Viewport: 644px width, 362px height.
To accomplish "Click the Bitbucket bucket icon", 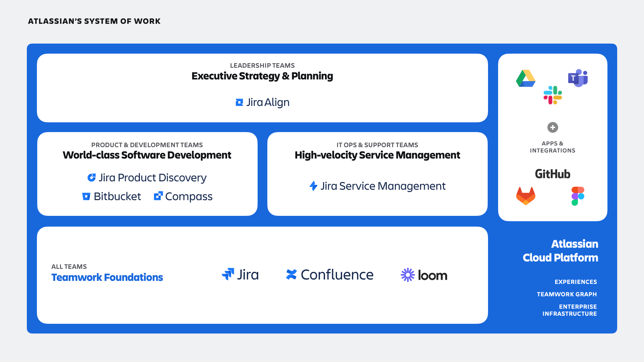I will [86, 196].
